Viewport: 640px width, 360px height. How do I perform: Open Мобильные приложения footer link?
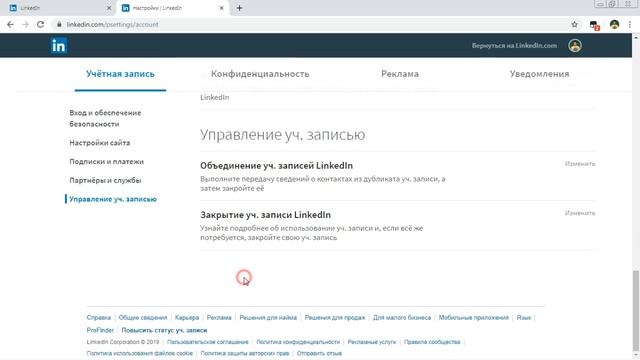click(x=474, y=318)
